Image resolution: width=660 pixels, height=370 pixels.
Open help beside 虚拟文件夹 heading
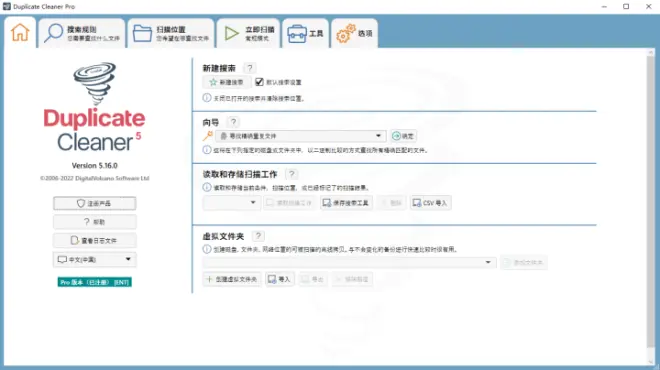(258, 236)
